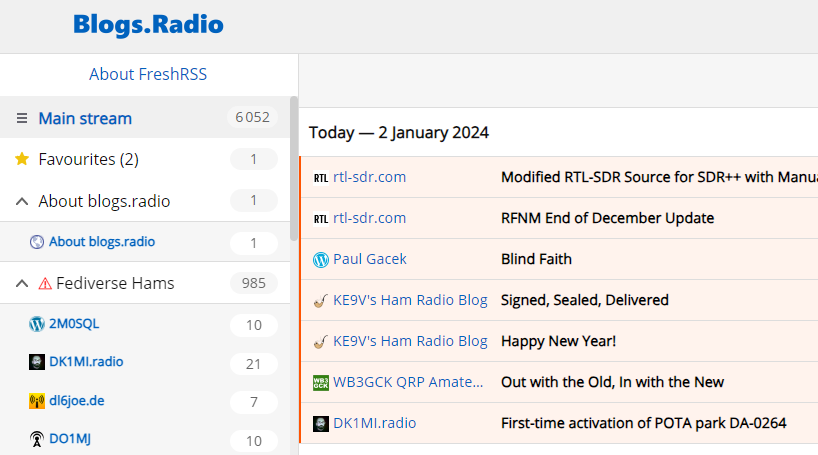Image resolution: width=818 pixels, height=455 pixels.
Task: Open KE9V's Ham Radio Blog on Happy New Year row
Action: coord(410,341)
